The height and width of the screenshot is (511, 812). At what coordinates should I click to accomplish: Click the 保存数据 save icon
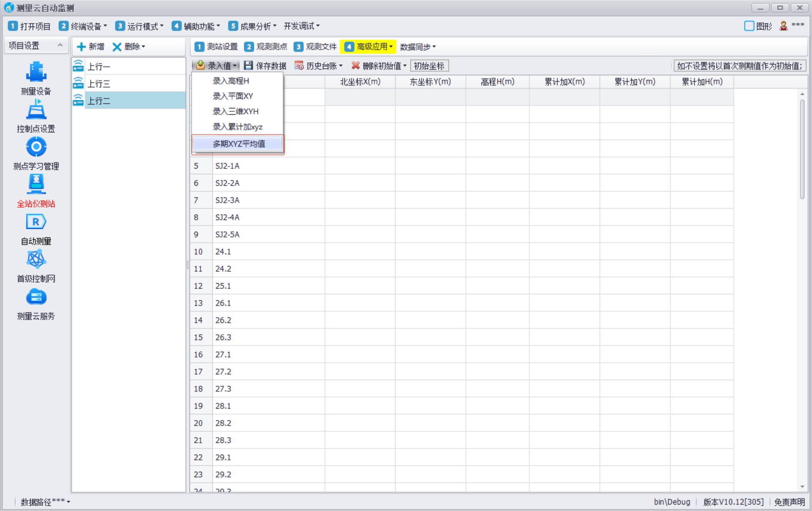point(248,66)
